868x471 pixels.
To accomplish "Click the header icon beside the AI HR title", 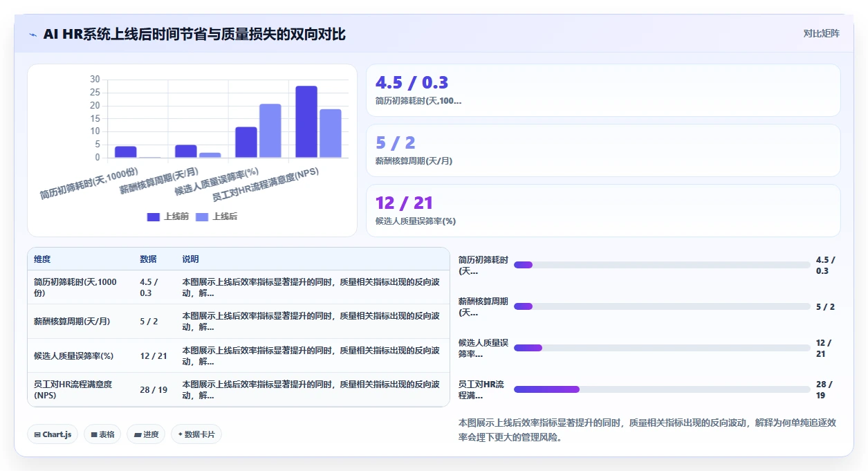I will (33, 34).
